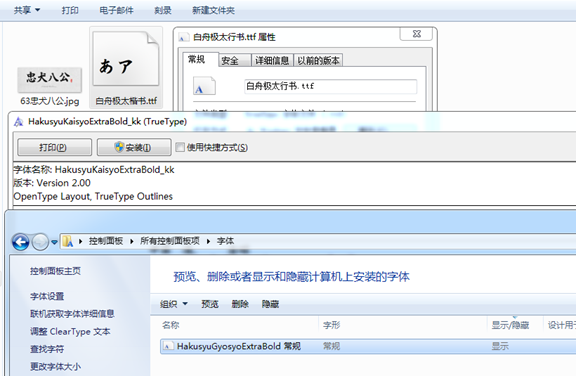
Task: Open the recent pages dropdown arrow
Action: tap(54, 242)
